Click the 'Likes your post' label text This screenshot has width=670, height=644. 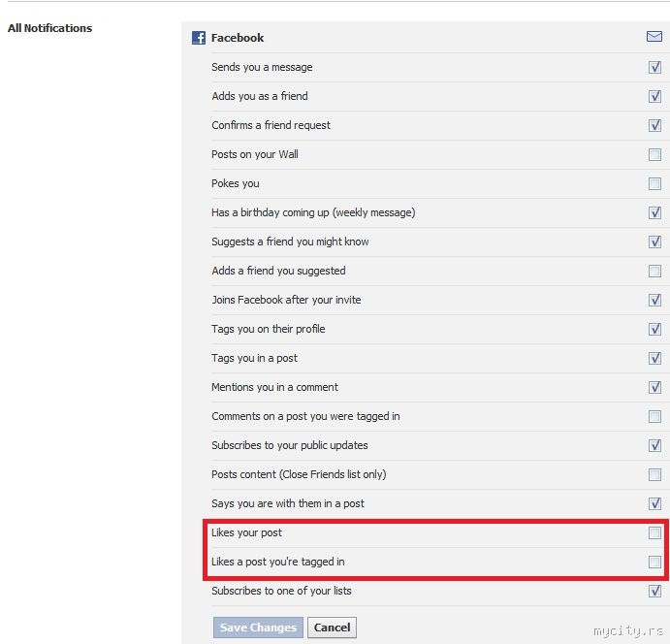[x=246, y=532]
